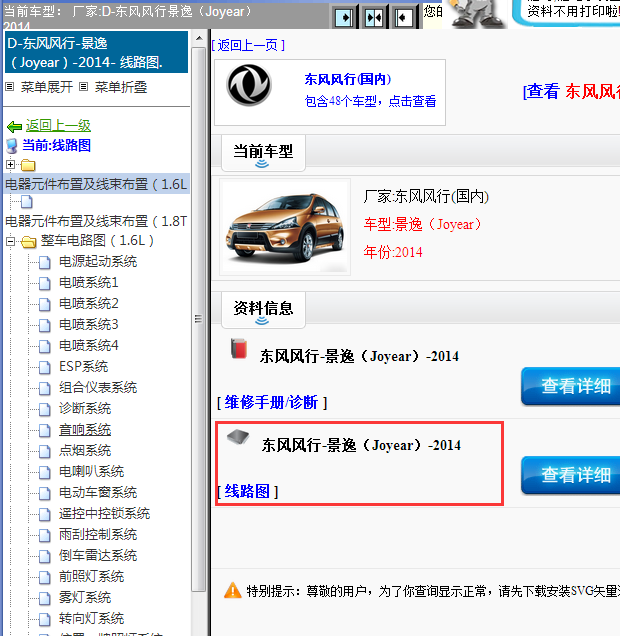Click sidebar scrollbar up arrow

(x=199, y=39)
